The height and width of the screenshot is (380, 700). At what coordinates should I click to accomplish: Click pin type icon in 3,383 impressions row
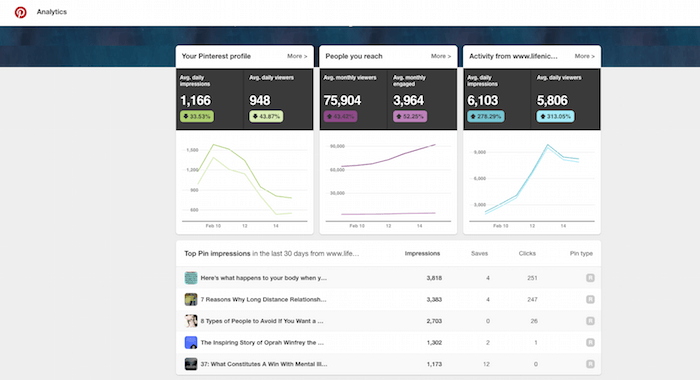pos(590,299)
